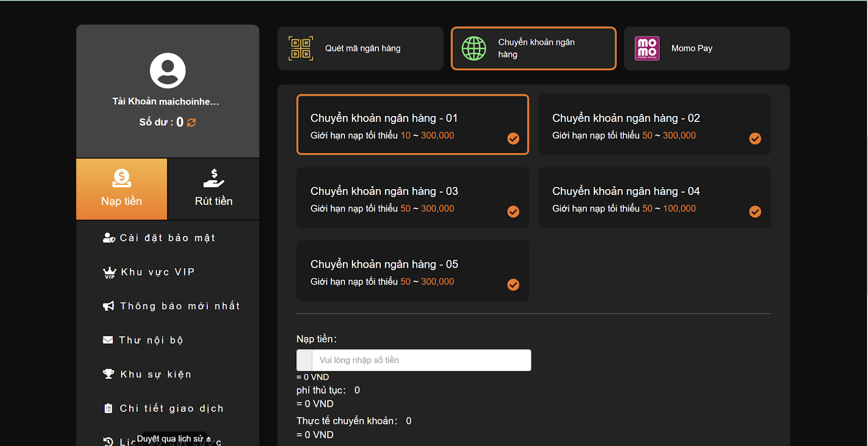The image size is (868, 446).
Task: Choose Chuyển khoản ngân hàng - 04 option
Action: click(654, 198)
